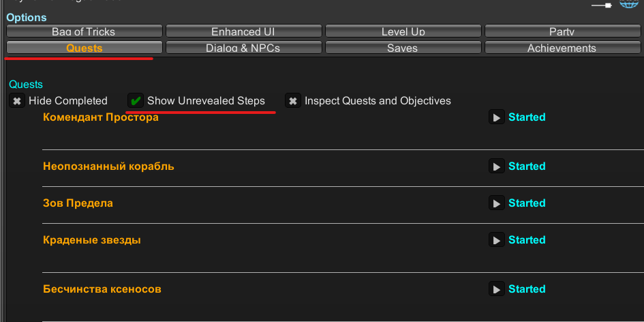644x322 pixels.
Task: Click Started status for Комендант Простора
Action: pyautogui.click(x=527, y=117)
